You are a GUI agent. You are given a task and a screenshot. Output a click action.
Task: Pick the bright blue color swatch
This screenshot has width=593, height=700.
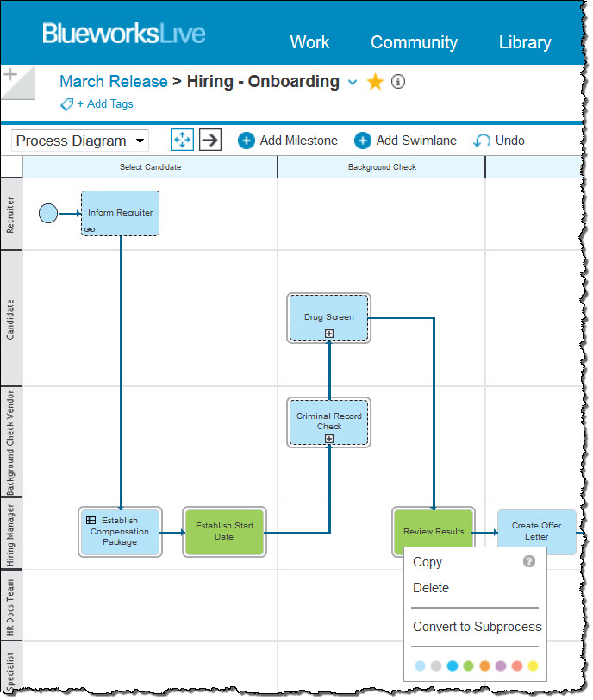click(x=453, y=666)
